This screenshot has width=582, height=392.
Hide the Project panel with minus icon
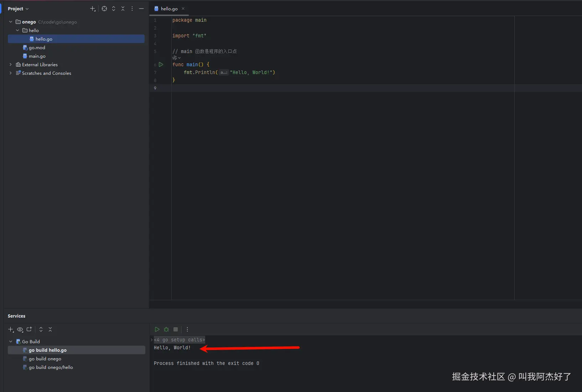141,9
